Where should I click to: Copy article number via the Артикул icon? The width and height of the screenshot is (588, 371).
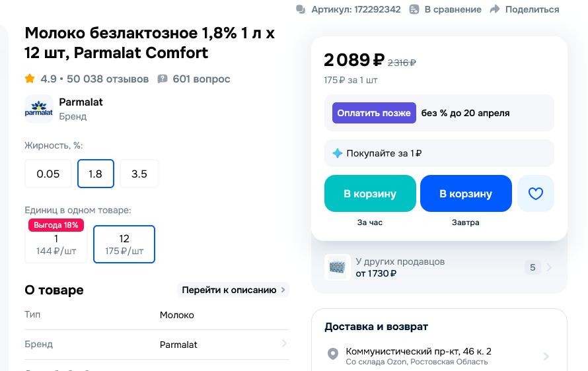(x=301, y=9)
